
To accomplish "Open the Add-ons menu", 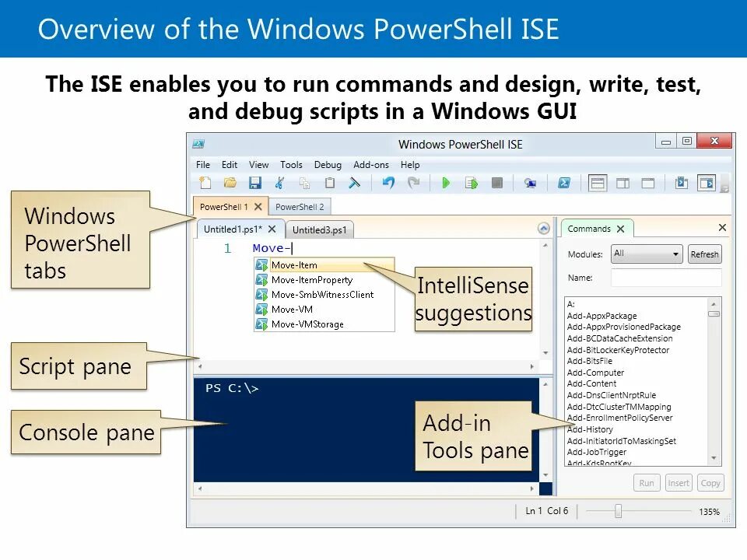I will point(371,165).
